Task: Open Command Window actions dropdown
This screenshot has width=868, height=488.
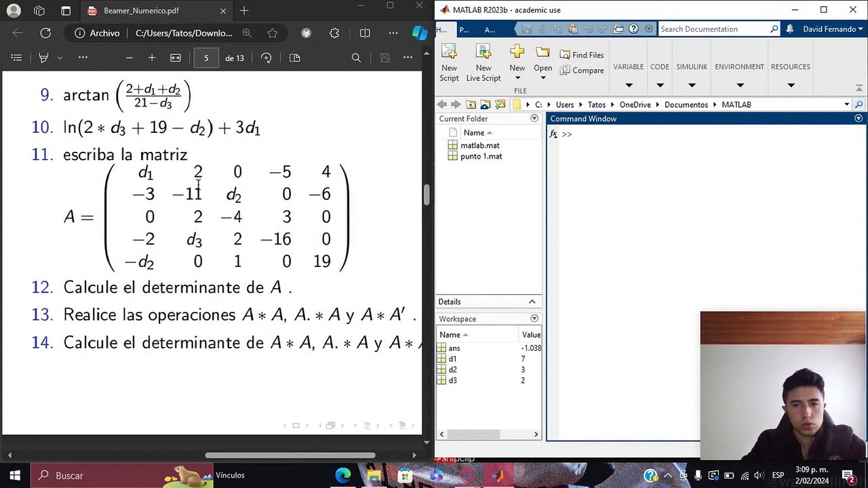Action: point(859,119)
